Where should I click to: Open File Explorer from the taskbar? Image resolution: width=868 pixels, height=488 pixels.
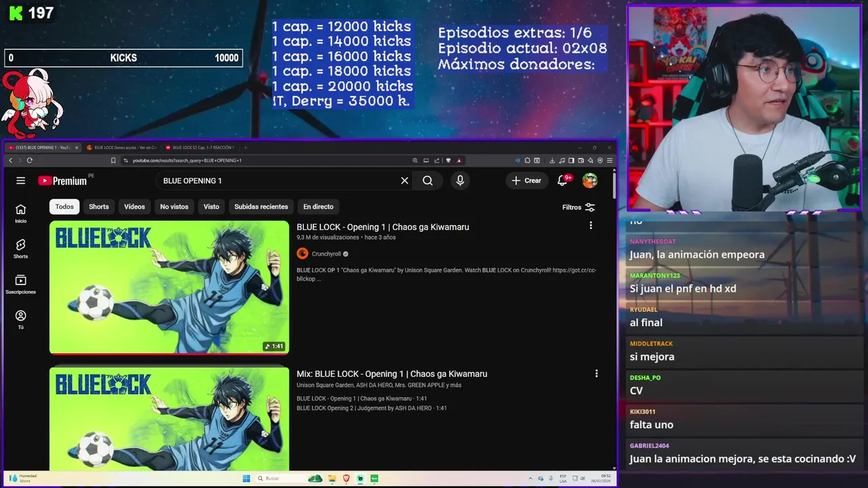332,479
